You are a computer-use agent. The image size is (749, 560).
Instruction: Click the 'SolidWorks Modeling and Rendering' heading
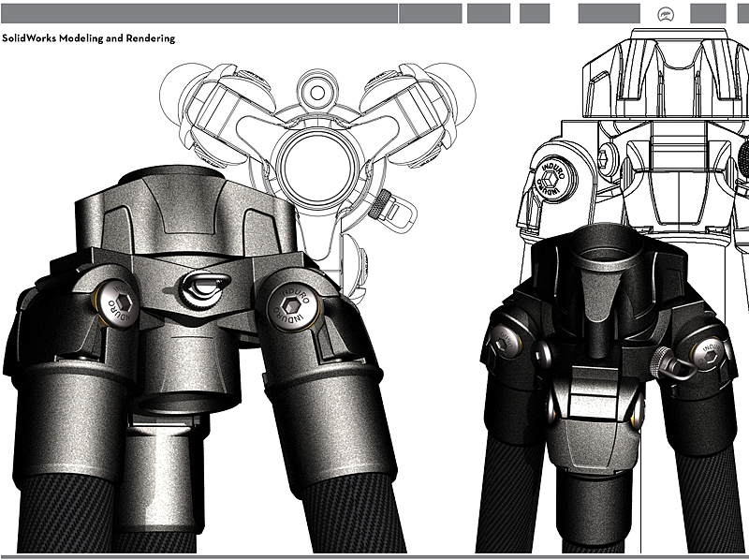(x=89, y=38)
